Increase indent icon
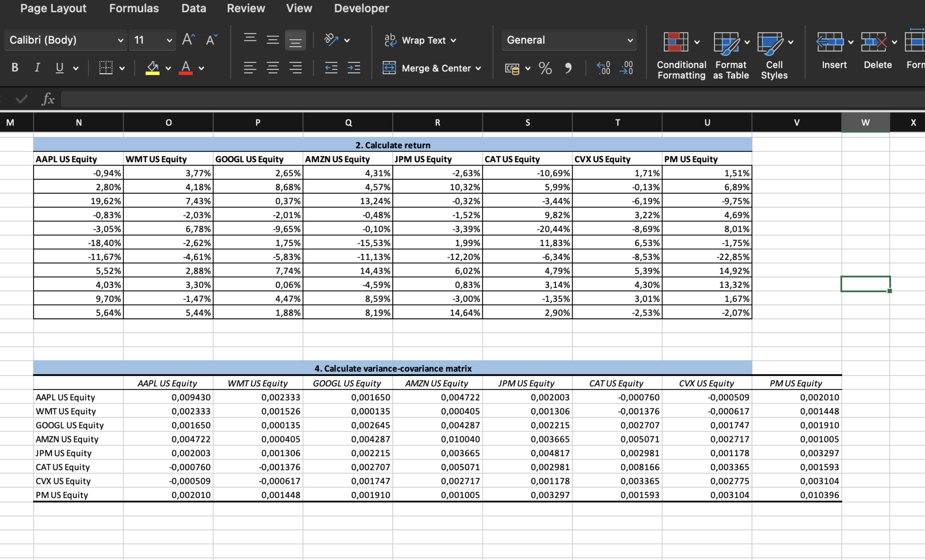The image size is (925, 560). pos(354,68)
